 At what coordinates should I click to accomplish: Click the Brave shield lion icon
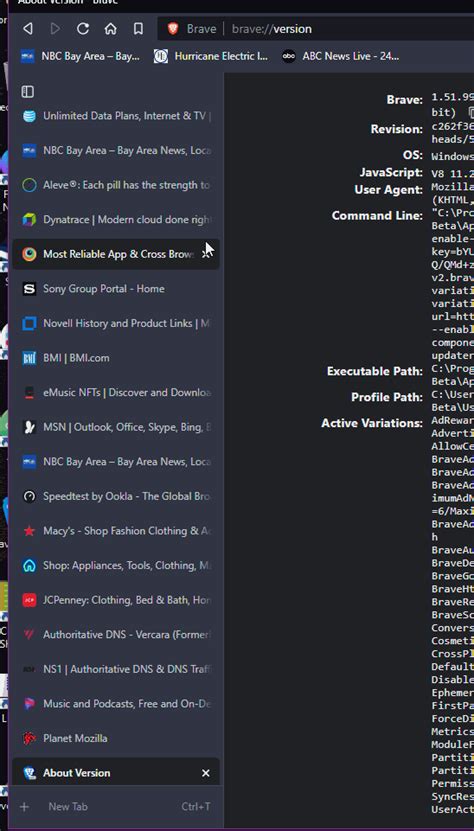pos(173,29)
